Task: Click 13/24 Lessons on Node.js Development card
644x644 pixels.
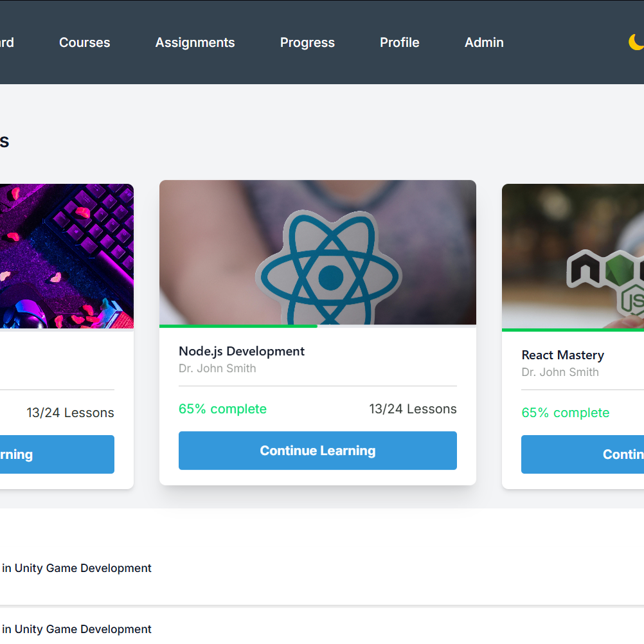Action: [413, 409]
